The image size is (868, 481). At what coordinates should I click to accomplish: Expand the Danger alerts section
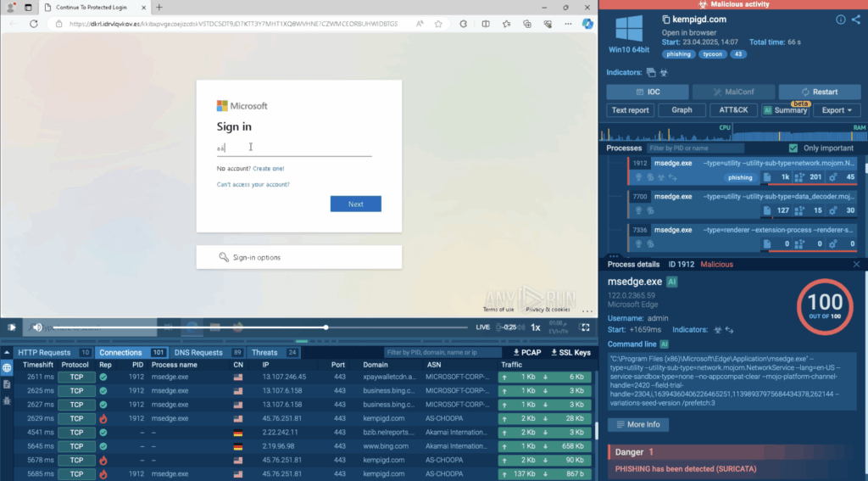tap(733, 452)
